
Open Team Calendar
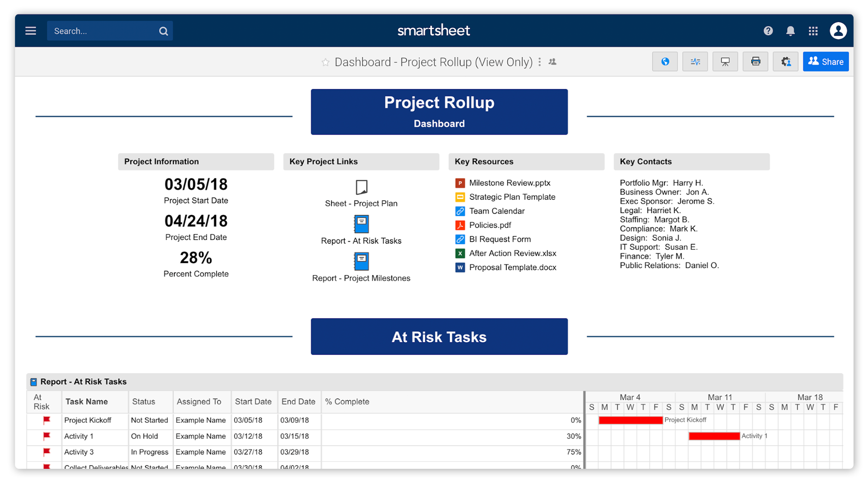point(497,211)
